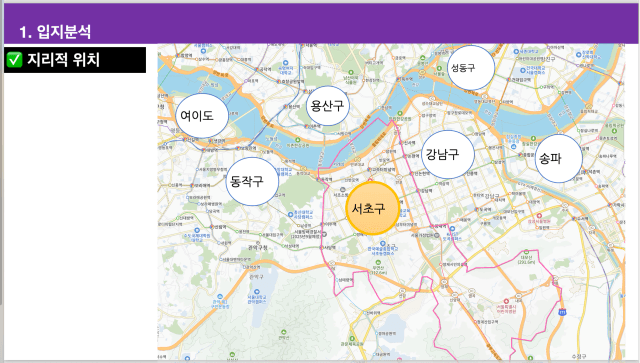Viewport: 640px width, 363px height.
Task: Select the 강남구 circle label
Action: pyautogui.click(x=448, y=154)
